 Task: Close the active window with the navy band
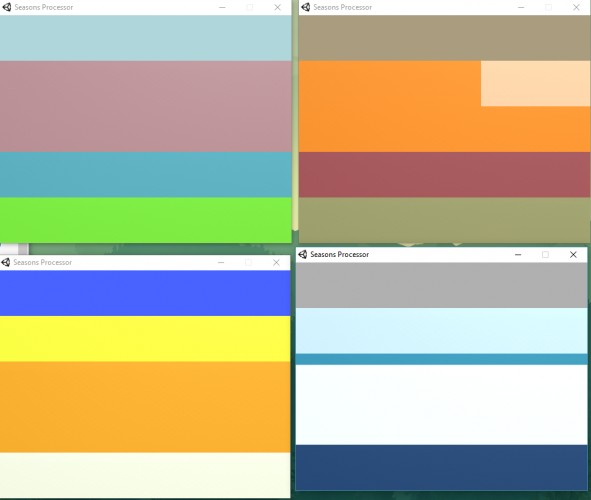coord(573,255)
